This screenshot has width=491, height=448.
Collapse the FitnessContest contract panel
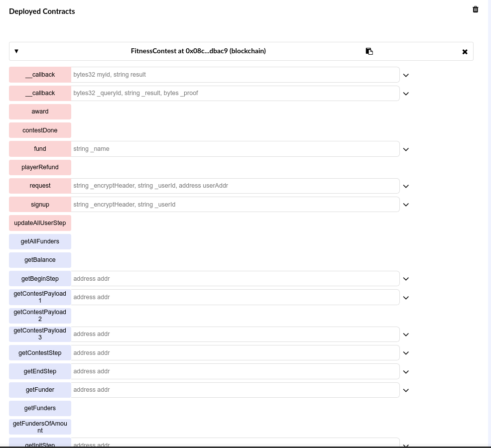(x=16, y=51)
